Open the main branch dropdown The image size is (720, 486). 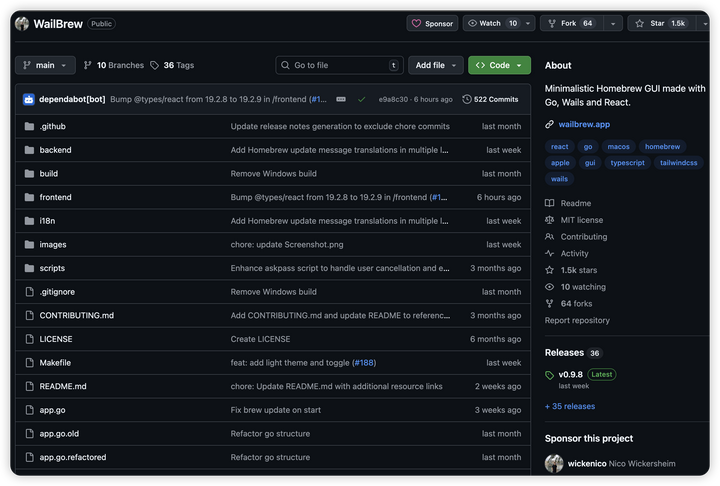[45, 65]
